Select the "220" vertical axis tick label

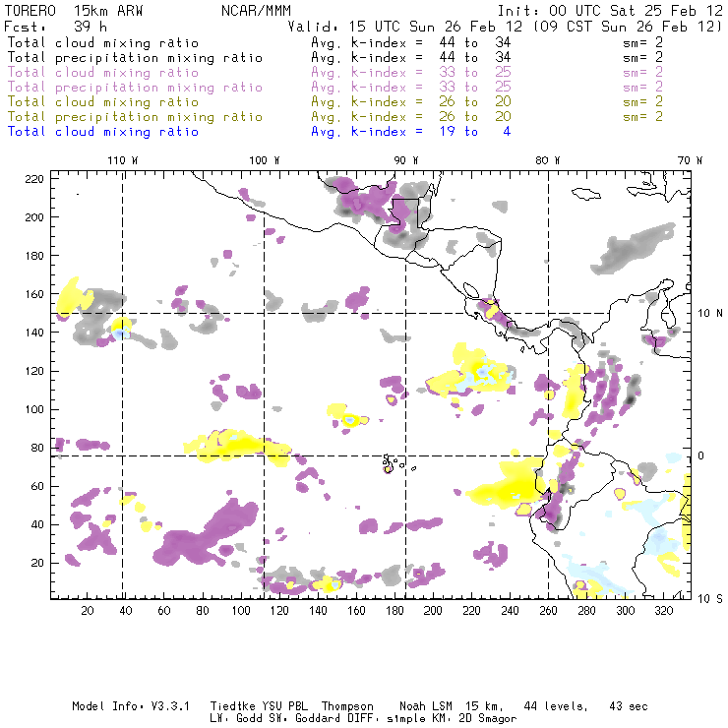click(x=34, y=179)
